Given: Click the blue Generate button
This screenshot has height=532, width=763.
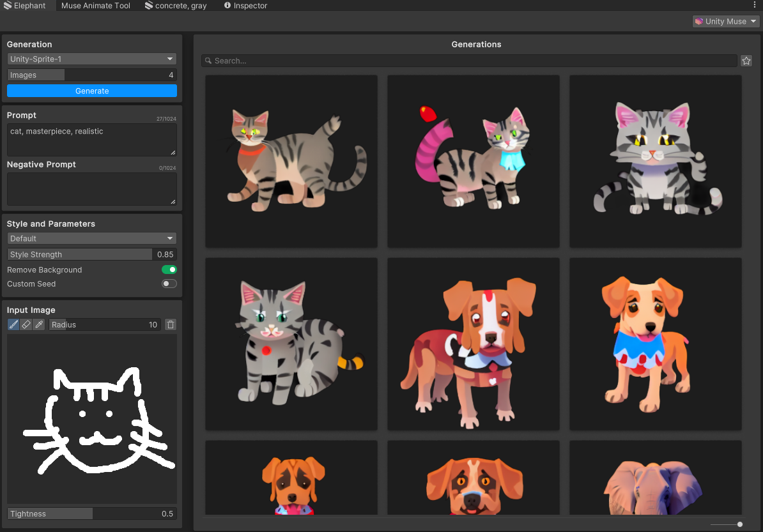Looking at the screenshot, I should point(92,91).
